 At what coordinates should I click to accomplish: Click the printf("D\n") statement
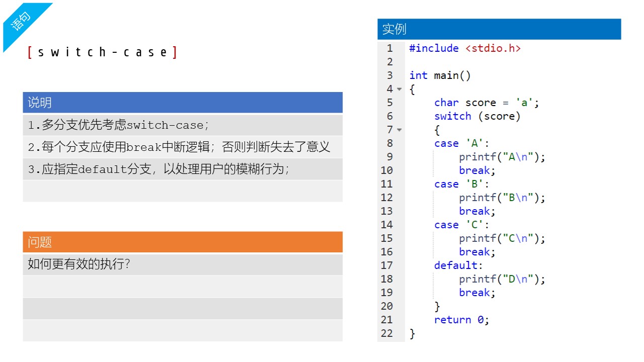tap(502, 279)
